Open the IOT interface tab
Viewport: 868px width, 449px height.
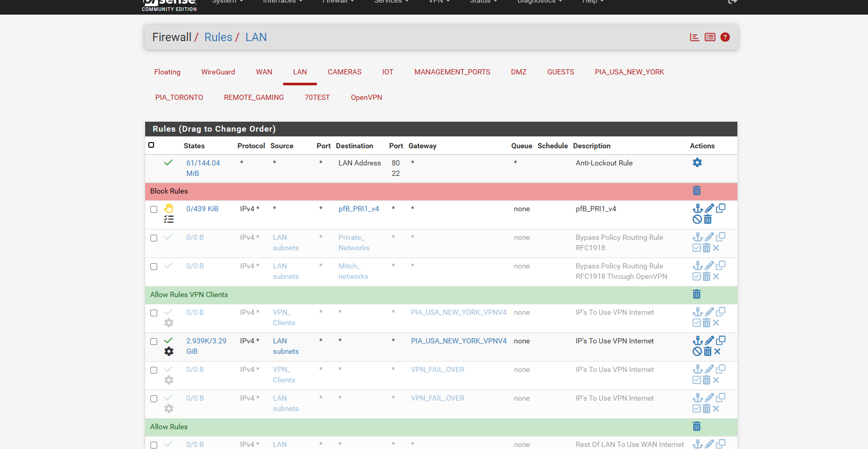point(388,72)
